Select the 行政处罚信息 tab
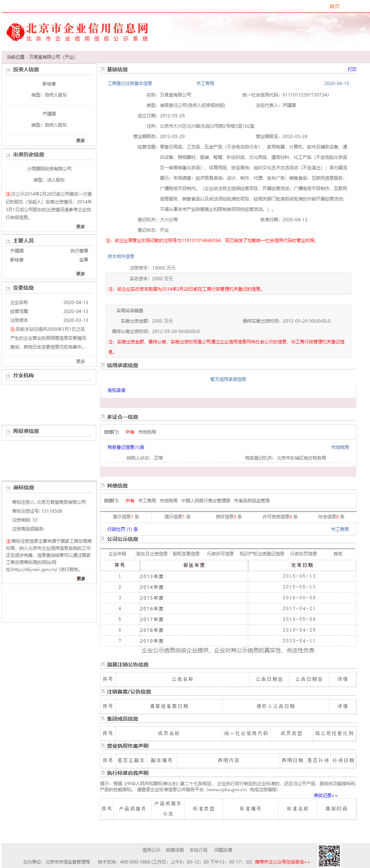Viewport: 370px width, 868px height. click(304, 554)
